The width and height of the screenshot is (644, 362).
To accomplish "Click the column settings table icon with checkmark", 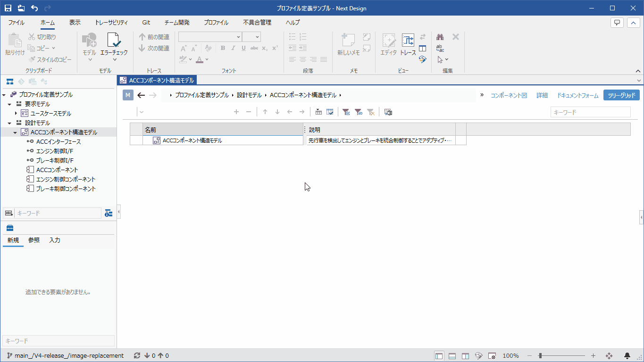I will pyautogui.click(x=330, y=112).
